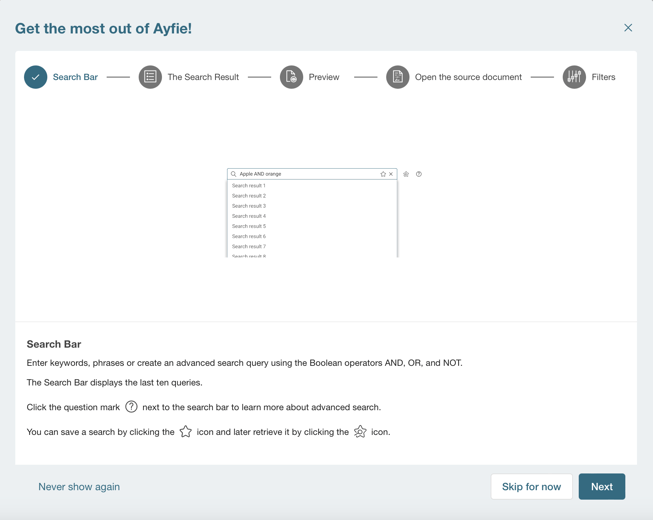Click the Search Bar section heading

[54, 344]
